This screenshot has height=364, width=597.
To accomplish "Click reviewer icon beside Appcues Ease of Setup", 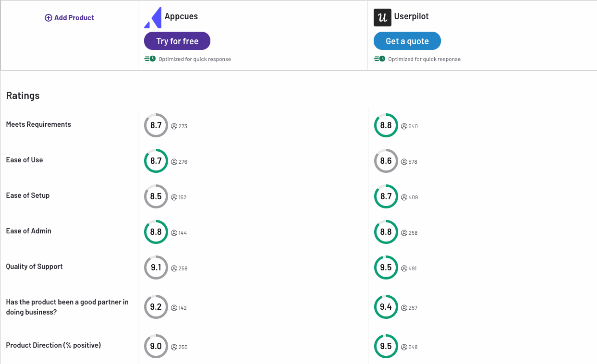I will (x=174, y=197).
